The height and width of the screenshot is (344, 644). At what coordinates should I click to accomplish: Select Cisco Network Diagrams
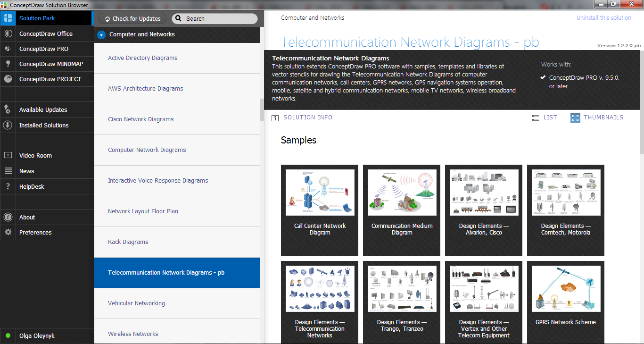tap(177, 119)
